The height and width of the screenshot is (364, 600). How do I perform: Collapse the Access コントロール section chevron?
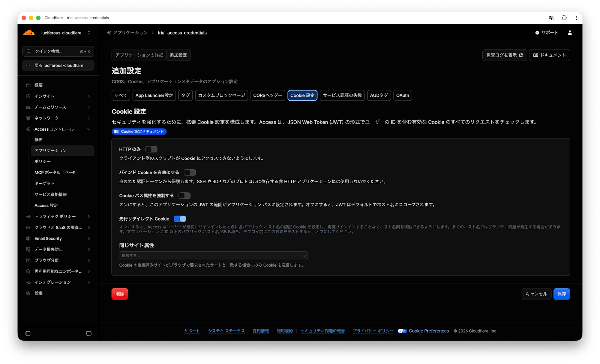(89, 129)
